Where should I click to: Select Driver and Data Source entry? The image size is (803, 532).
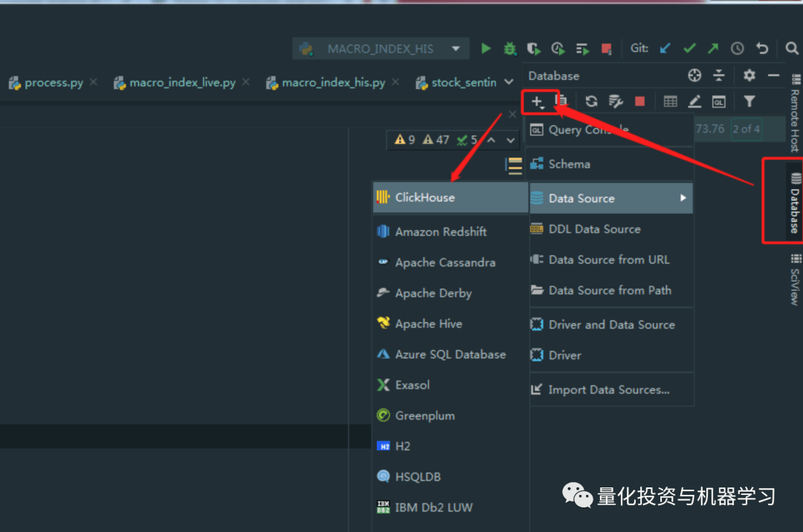[610, 325]
